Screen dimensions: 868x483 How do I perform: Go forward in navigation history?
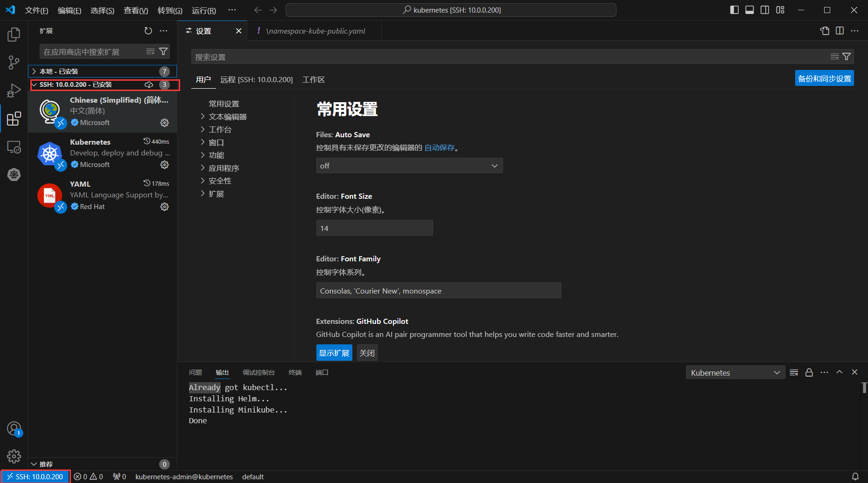273,10
